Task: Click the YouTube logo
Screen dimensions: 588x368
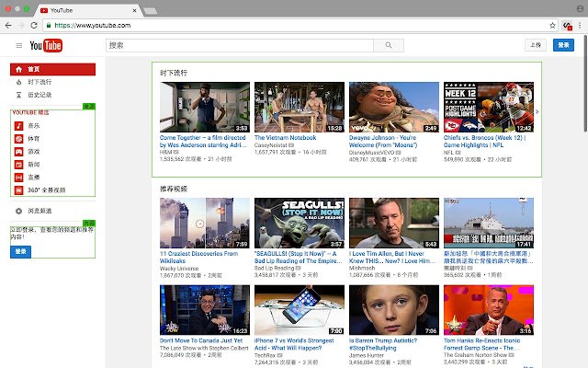Action: coord(46,45)
